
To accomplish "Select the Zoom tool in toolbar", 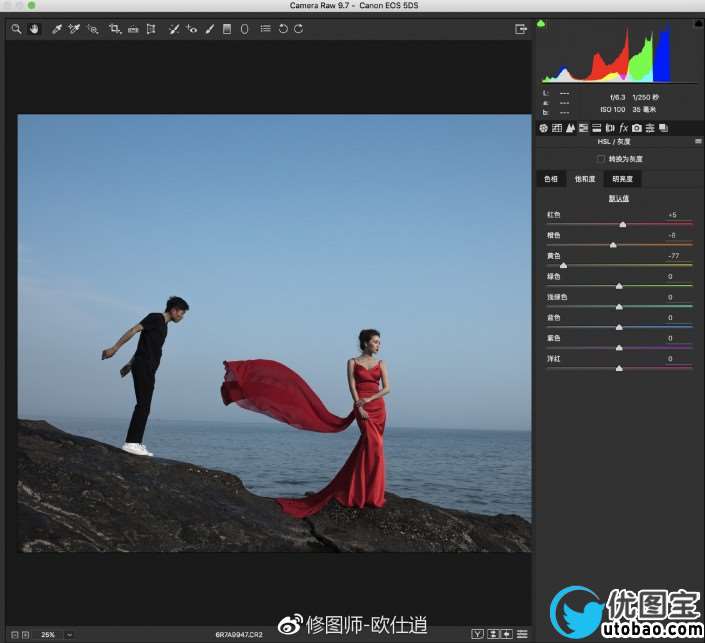I will (16, 29).
